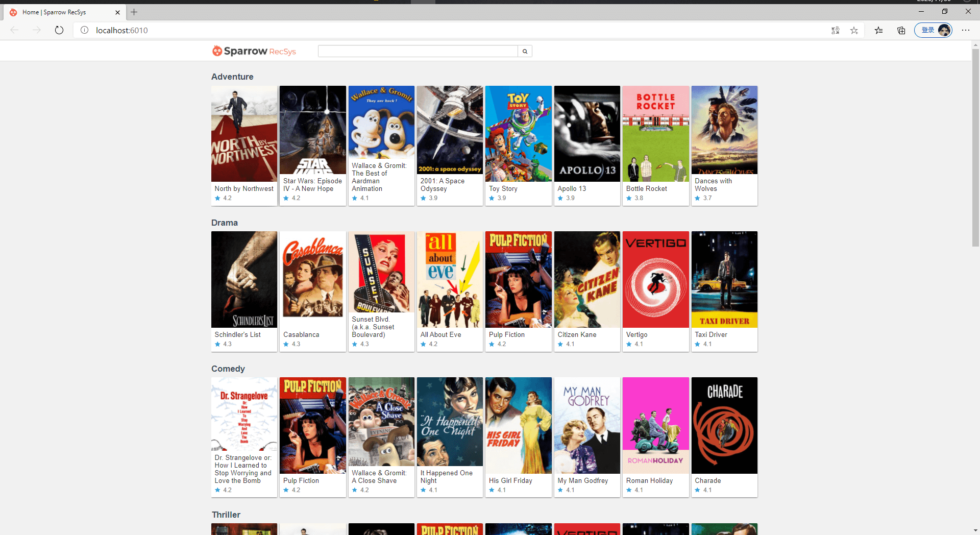Click the page's vertical scrollbar thumb
Image resolution: width=980 pixels, height=535 pixels.
(x=975, y=148)
